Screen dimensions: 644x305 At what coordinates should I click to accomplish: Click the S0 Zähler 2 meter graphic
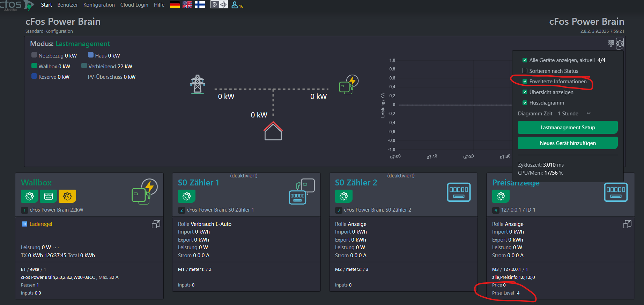point(459,192)
